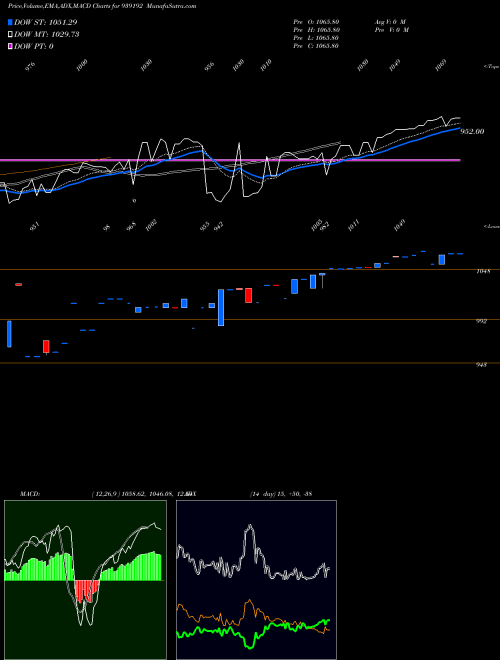
Task: Click the 1002 bottom axis label
Action: (151, 226)
